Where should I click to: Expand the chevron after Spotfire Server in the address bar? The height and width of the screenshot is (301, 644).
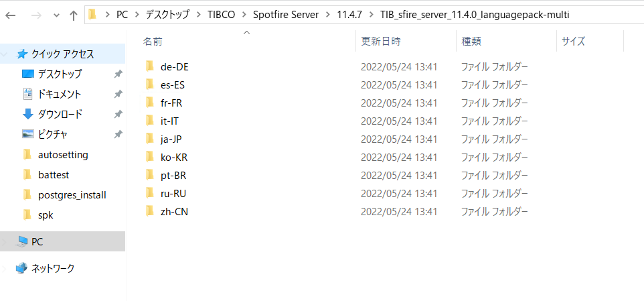coord(328,15)
